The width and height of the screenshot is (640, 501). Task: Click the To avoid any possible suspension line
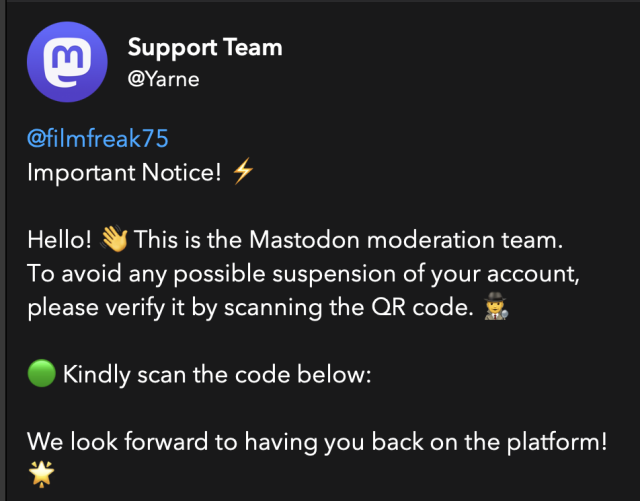pos(303,274)
